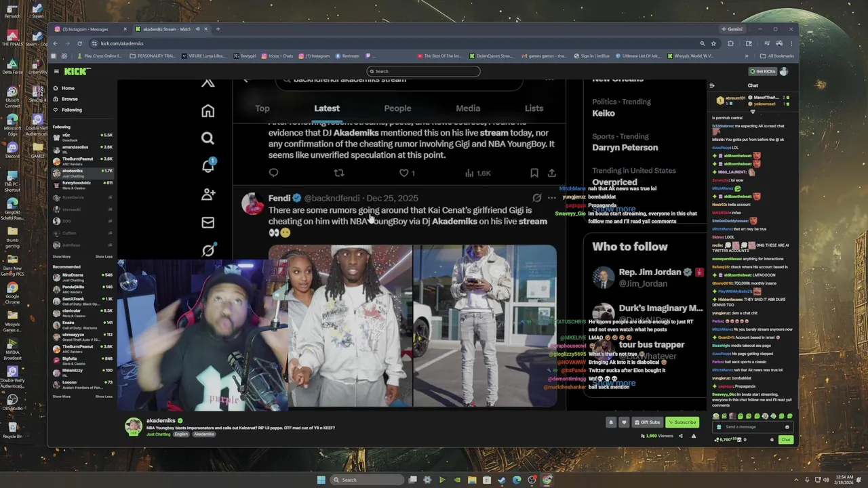Click Show More under the Recommended list
Image resolution: width=868 pixels, height=488 pixels.
click(61, 396)
